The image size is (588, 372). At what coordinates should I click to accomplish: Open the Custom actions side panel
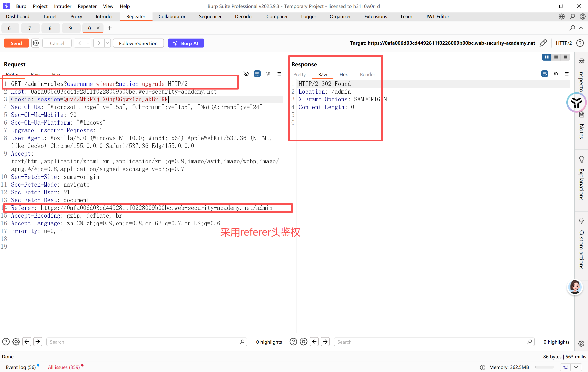tap(581, 244)
